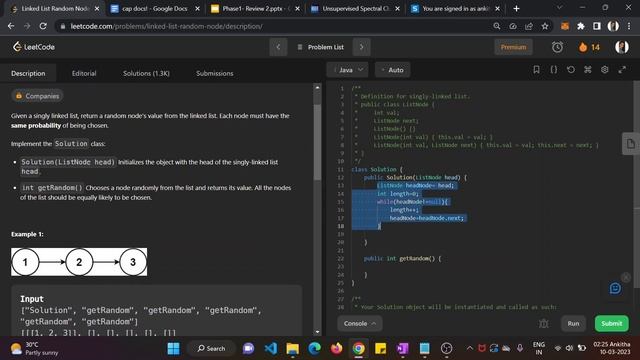Viewport: 640px width, 360px height.
Task: Open the editor settings gear
Action: click(604, 70)
